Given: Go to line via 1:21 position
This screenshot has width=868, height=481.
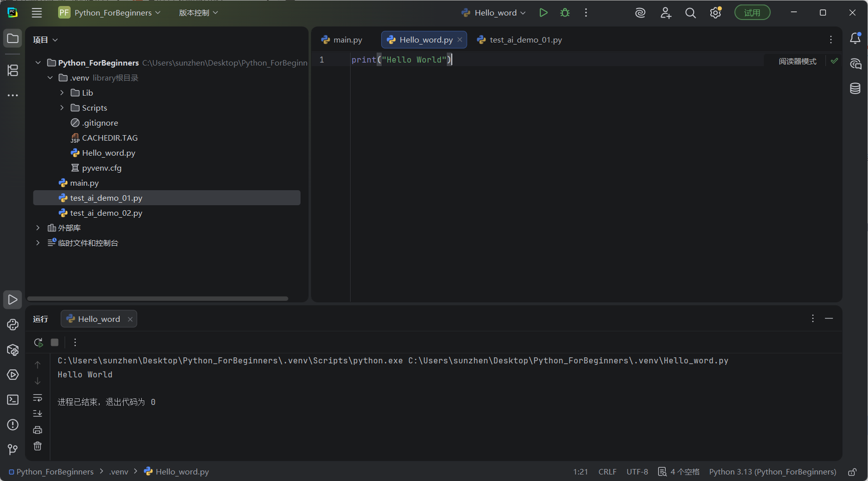Looking at the screenshot, I should (581, 472).
